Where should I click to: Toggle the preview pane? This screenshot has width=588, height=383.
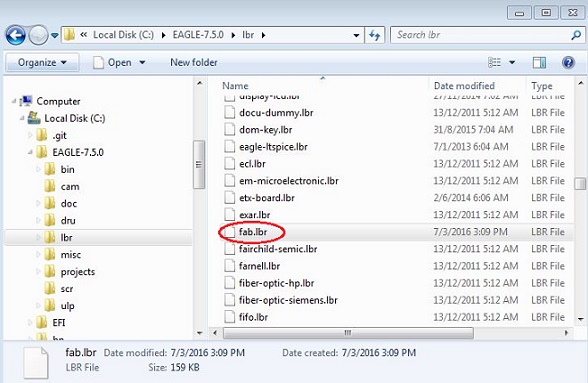(x=539, y=62)
